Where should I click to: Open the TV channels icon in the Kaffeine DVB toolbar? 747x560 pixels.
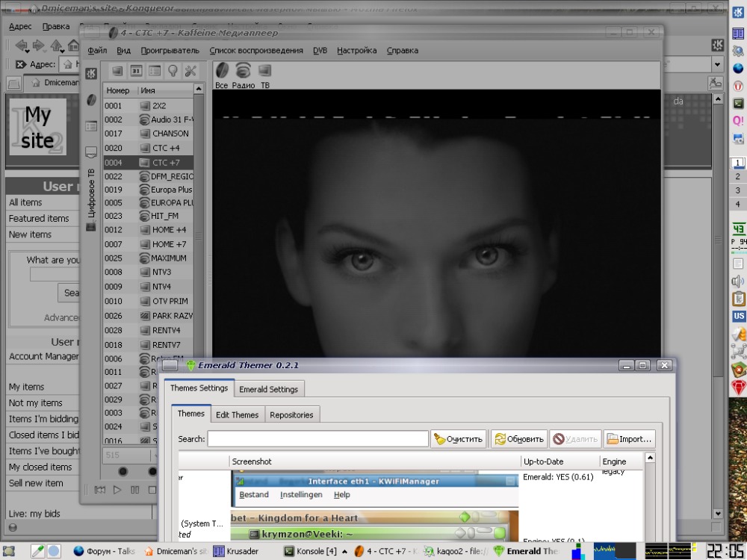[117, 72]
